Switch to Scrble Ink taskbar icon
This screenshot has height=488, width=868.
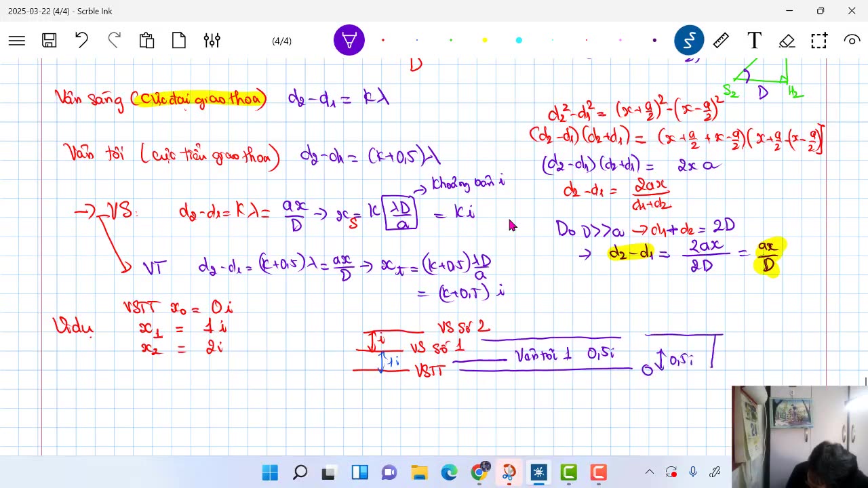point(538,472)
